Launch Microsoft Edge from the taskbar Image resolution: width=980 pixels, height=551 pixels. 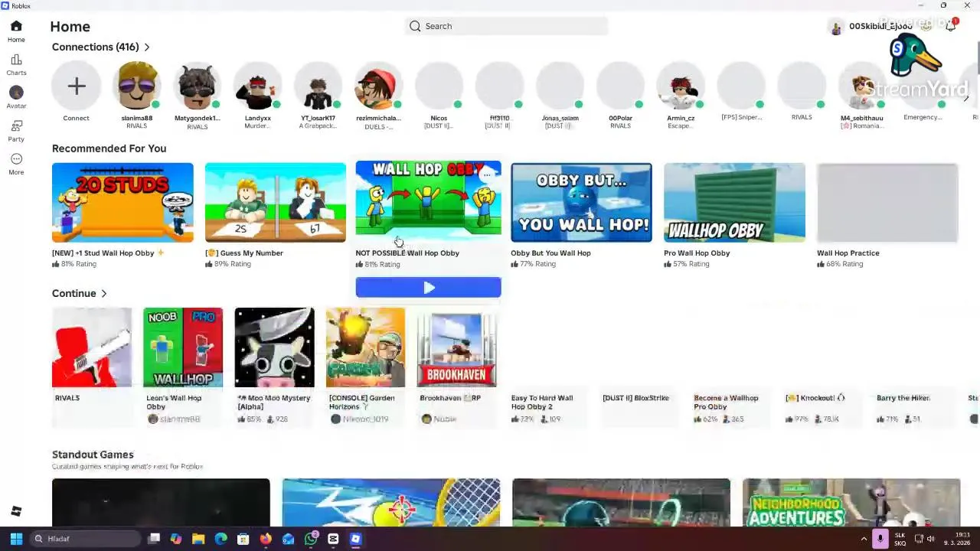coord(220,539)
